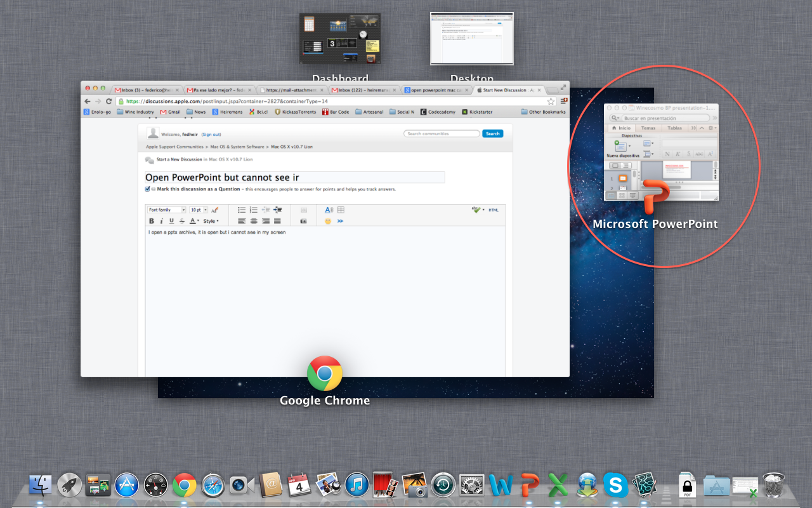This screenshot has height=508, width=812.
Task: Select Tablas tab in PowerPoint ribbon
Action: pyautogui.click(x=674, y=128)
